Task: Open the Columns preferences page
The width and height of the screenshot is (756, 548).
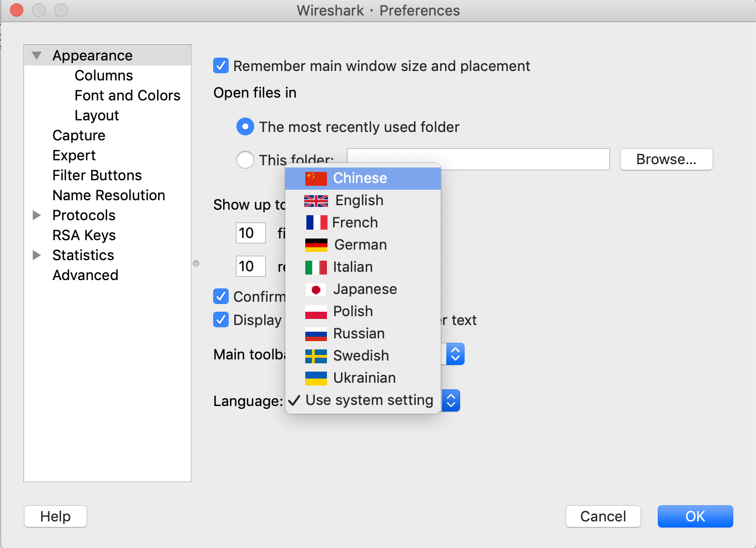Action: 104,75
